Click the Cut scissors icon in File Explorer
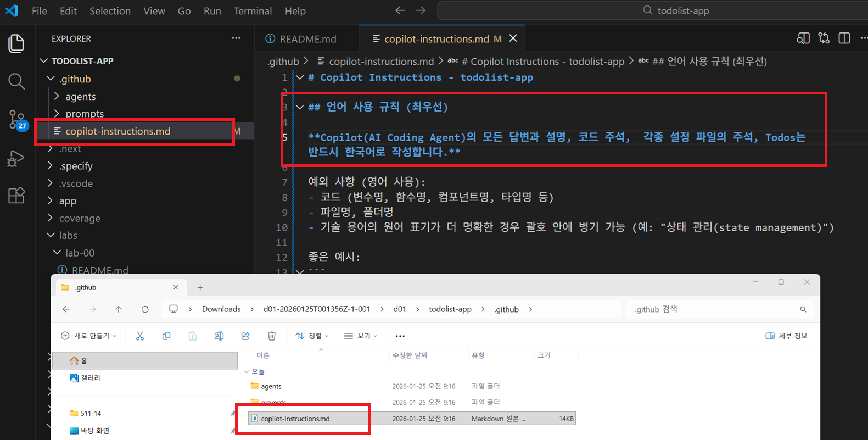This screenshot has height=440, width=868. coord(140,336)
